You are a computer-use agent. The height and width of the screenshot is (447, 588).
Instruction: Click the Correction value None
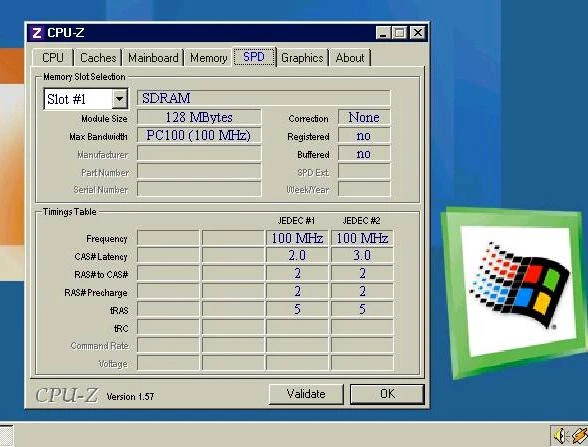click(364, 117)
